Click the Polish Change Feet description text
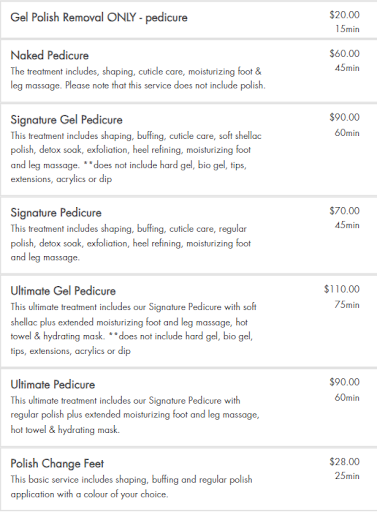 pos(131,487)
